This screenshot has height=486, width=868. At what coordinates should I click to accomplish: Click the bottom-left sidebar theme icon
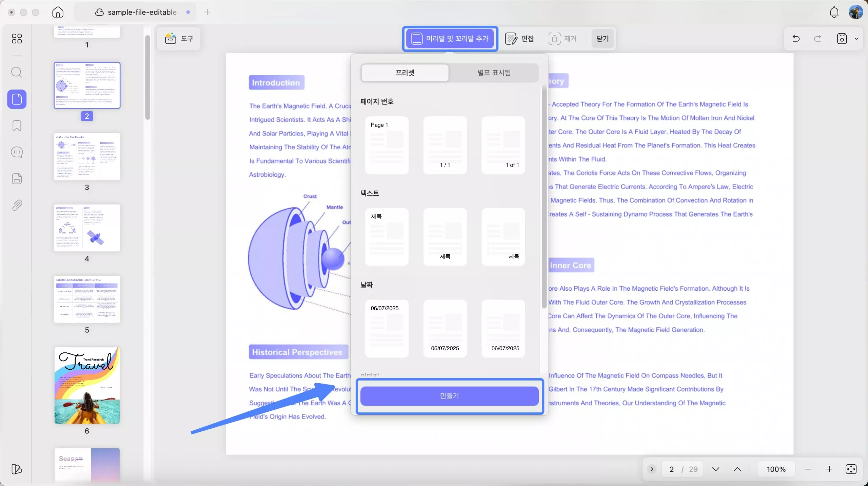17,469
